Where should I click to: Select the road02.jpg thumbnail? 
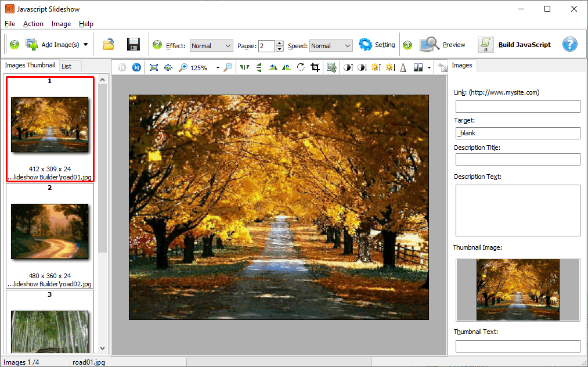tap(49, 231)
